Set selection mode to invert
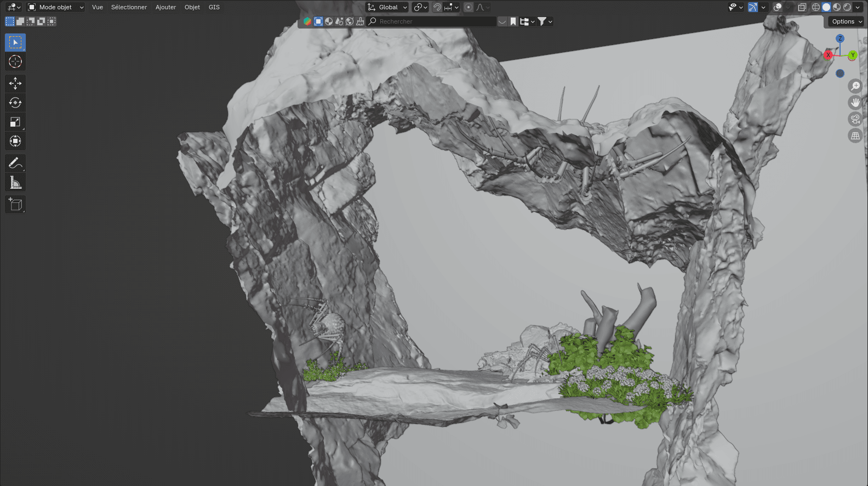Viewport: 868px width, 486px height. click(41, 21)
